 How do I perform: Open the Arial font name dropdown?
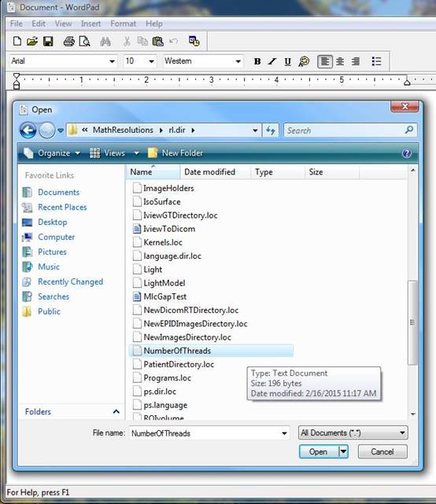click(x=112, y=61)
